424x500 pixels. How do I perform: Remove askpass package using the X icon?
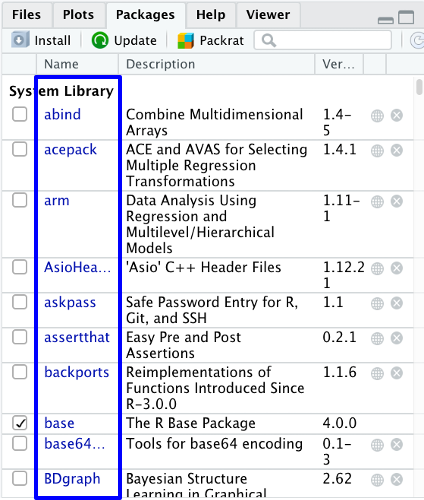397,303
